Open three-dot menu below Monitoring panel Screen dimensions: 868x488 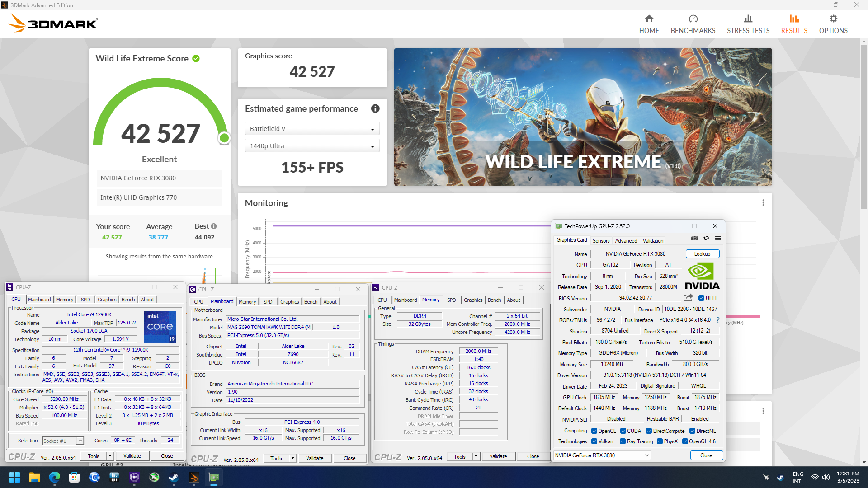coord(763,411)
